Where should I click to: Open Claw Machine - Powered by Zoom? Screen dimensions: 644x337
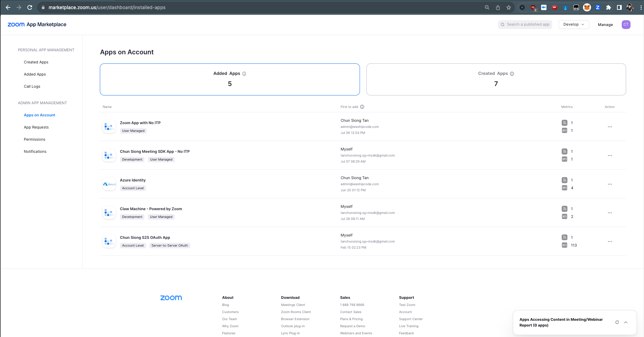151,209
